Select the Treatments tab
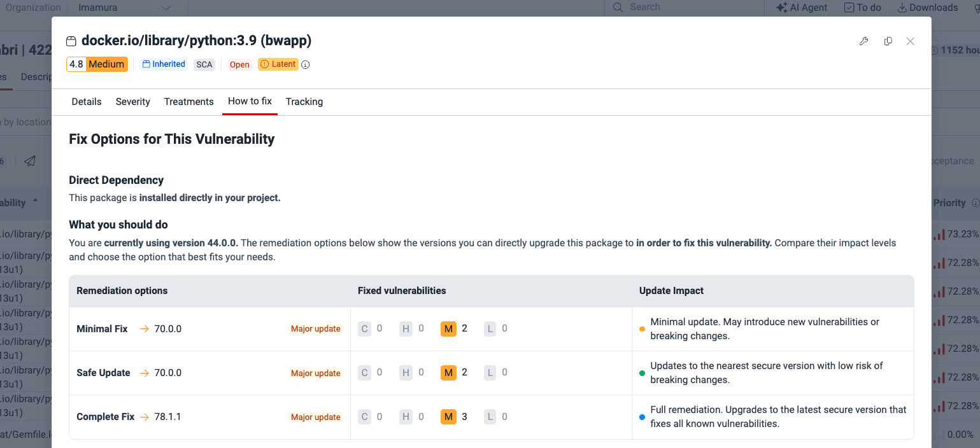This screenshot has width=980, height=448. pyautogui.click(x=189, y=102)
